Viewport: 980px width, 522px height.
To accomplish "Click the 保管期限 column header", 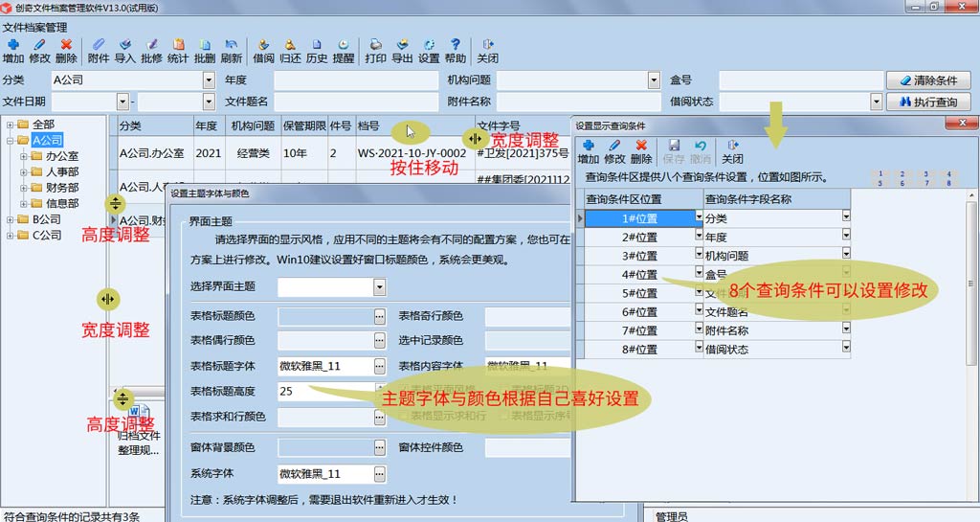I will point(303,125).
